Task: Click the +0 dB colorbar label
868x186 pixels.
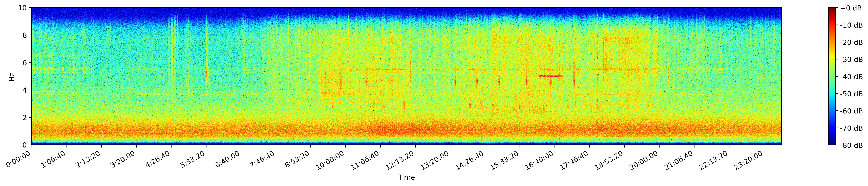Action: pos(851,8)
